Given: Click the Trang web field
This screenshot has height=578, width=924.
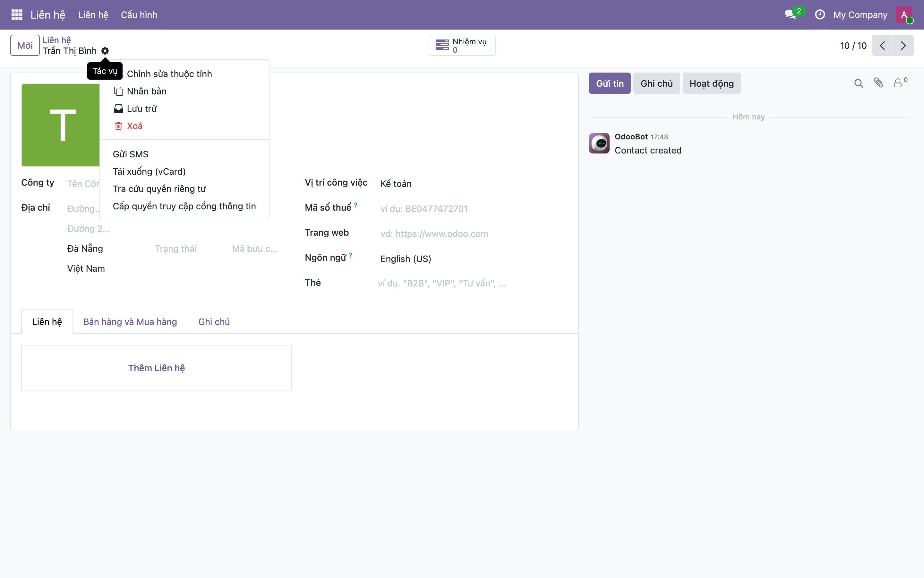Looking at the screenshot, I should [474, 233].
